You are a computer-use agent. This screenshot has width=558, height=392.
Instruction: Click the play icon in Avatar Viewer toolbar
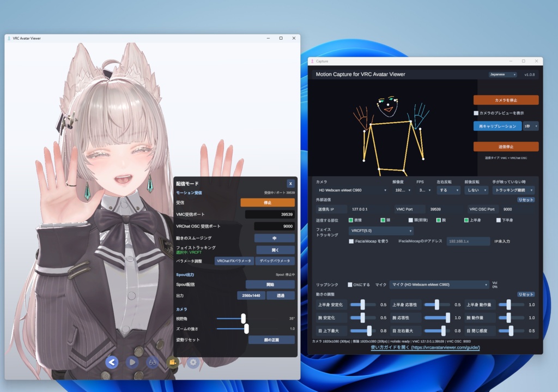(x=132, y=363)
